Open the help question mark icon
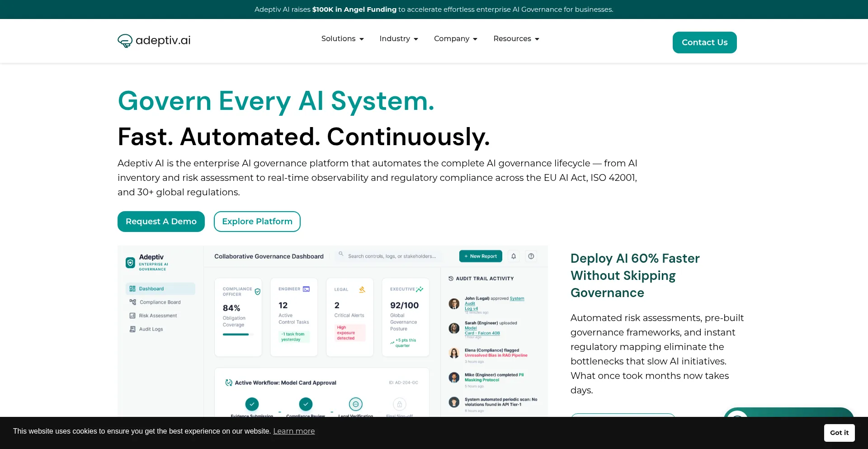 (531, 256)
